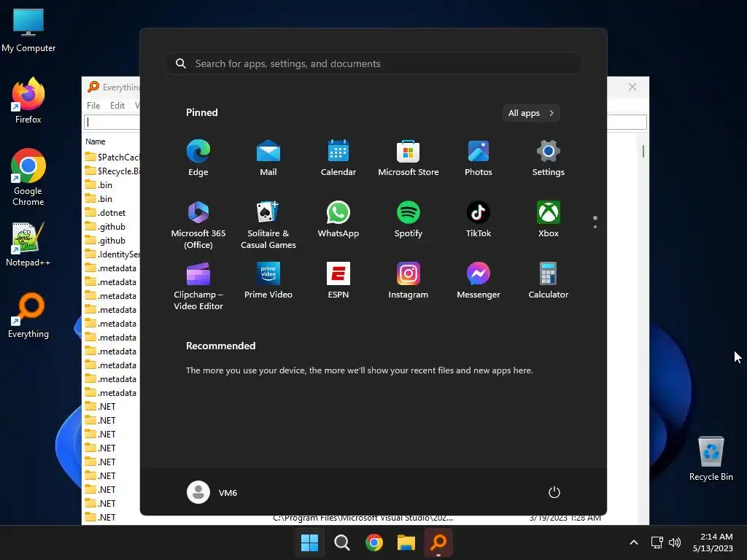Select $Recycle.Bin folder in Everything list
The height and width of the screenshot is (560, 747).
coord(112,171)
